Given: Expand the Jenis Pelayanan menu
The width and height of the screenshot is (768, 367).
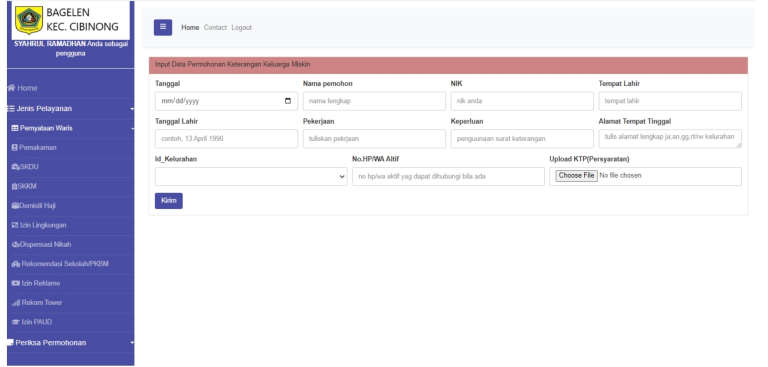Looking at the screenshot, I should pos(71,109).
